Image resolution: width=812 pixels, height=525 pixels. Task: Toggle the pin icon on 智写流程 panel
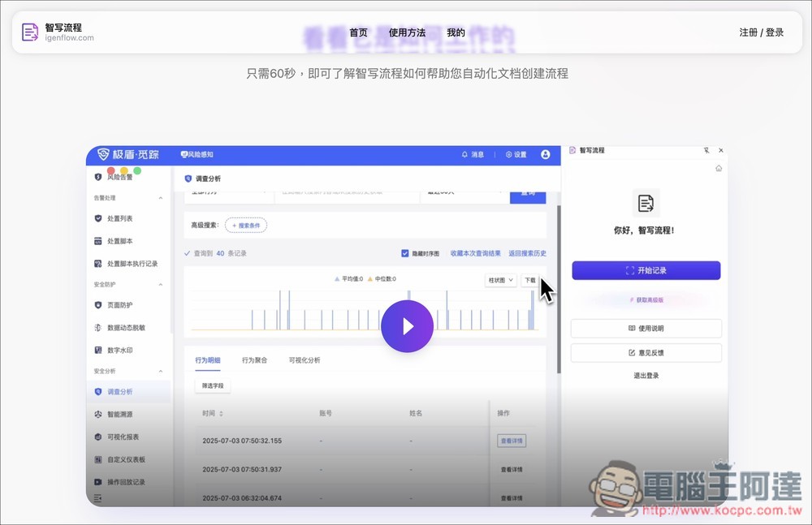pos(707,150)
